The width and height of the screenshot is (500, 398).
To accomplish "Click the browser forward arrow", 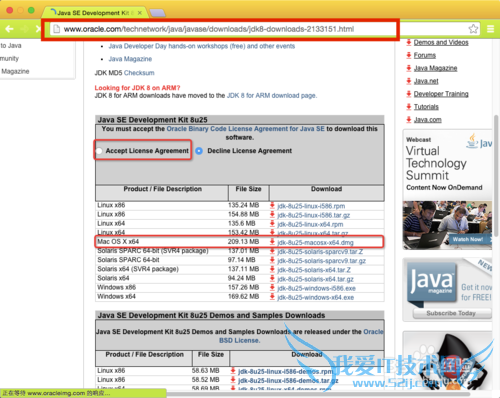I will (24, 29).
